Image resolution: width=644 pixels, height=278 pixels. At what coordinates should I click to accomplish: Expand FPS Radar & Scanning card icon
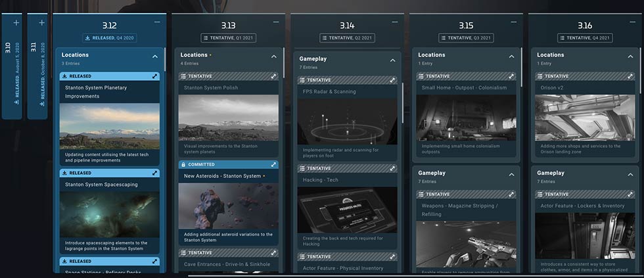coord(392,80)
